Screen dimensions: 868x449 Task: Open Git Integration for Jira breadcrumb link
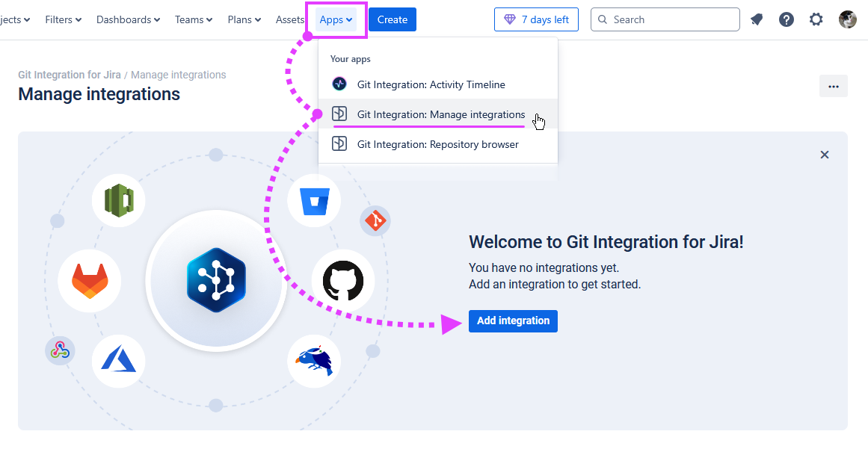[70, 75]
